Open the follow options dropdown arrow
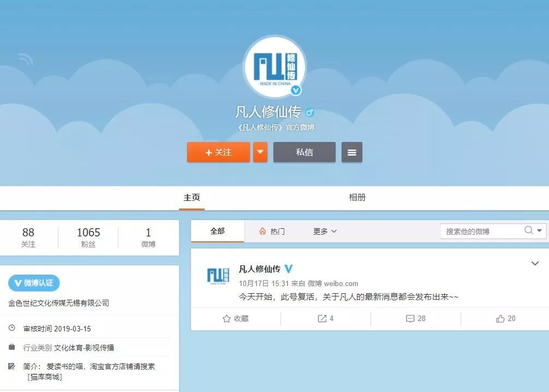The image size is (549, 392). tap(260, 152)
